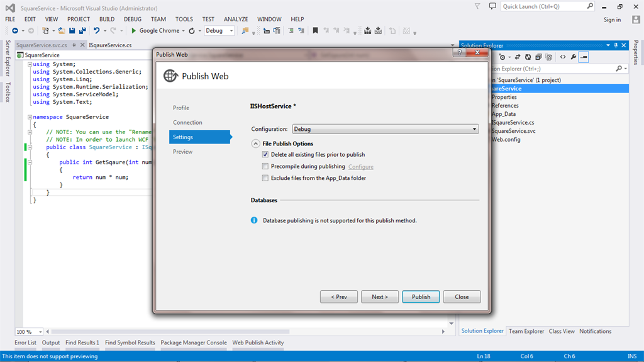644x362 pixels.
Task: Collapse the using directives code block
Action: pyautogui.click(x=30, y=64)
